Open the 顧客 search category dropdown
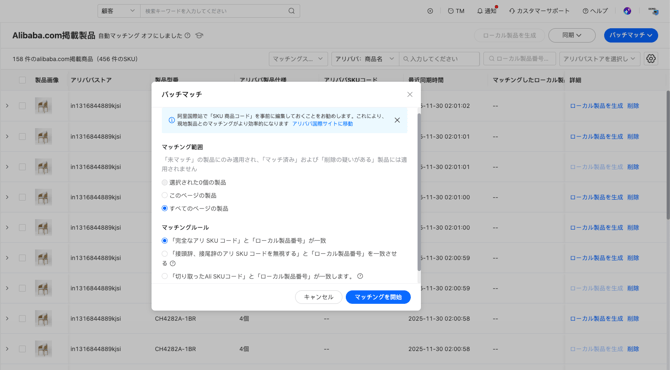670x370 pixels. (x=118, y=11)
